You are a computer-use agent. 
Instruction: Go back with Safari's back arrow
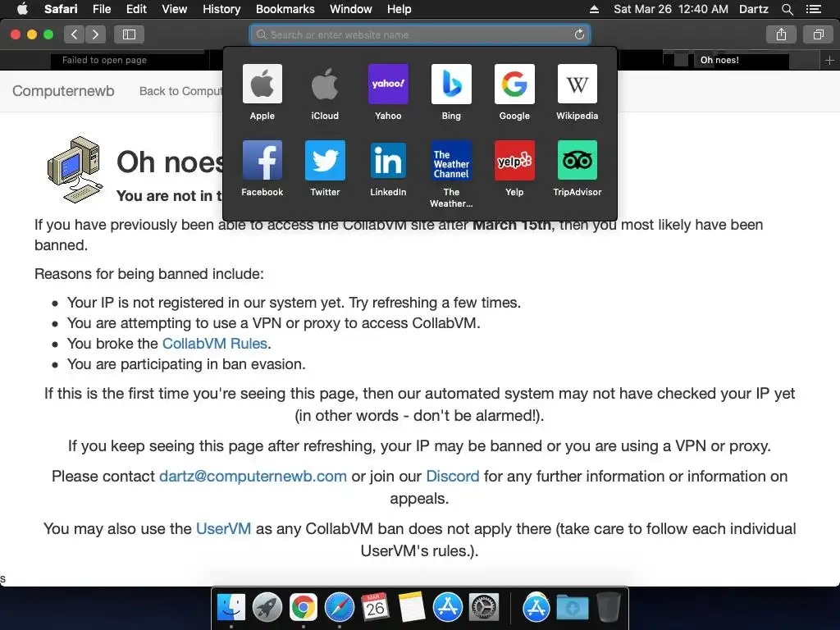tap(75, 34)
